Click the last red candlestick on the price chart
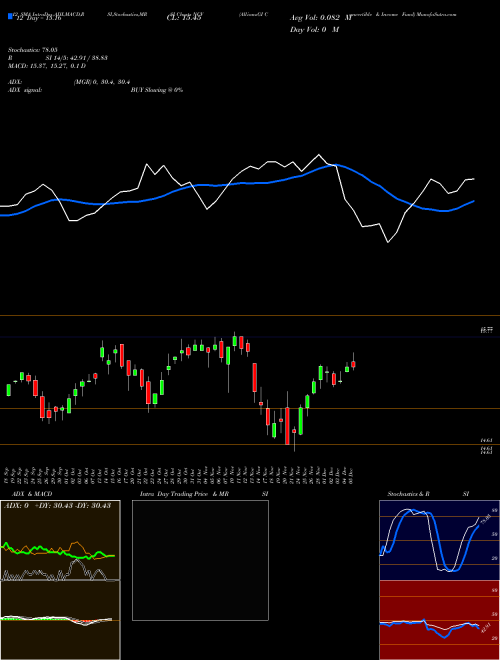The height and width of the screenshot is (660, 500). tap(354, 364)
